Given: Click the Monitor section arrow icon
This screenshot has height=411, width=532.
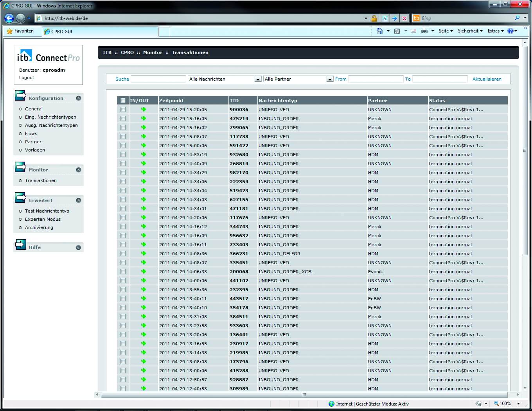Looking at the screenshot, I should pyautogui.click(x=20, y=167).
